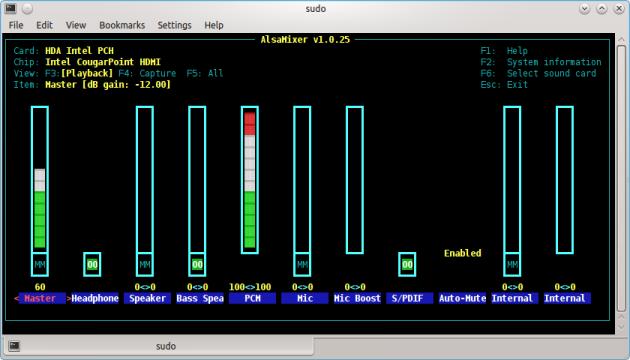Select the sudo tab at the bottom
The image size is (630, 360).
coord(158,346)
